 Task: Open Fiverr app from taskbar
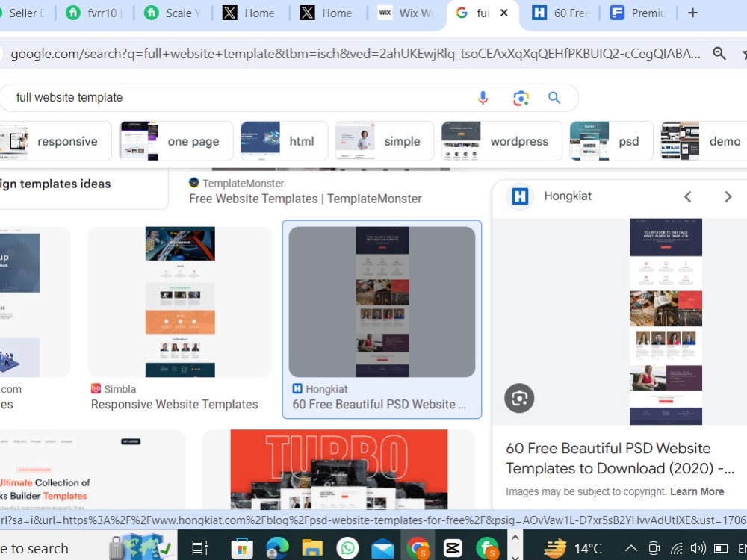tap(487, 549)
